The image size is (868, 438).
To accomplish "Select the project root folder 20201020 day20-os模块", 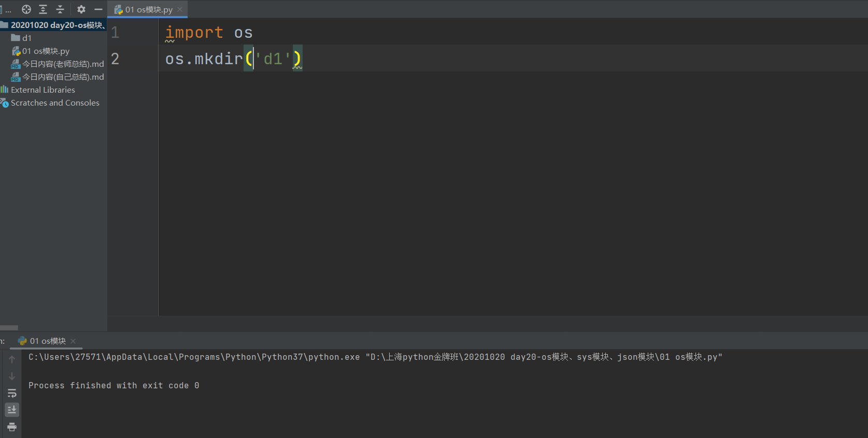I will (x=53, y=25).
